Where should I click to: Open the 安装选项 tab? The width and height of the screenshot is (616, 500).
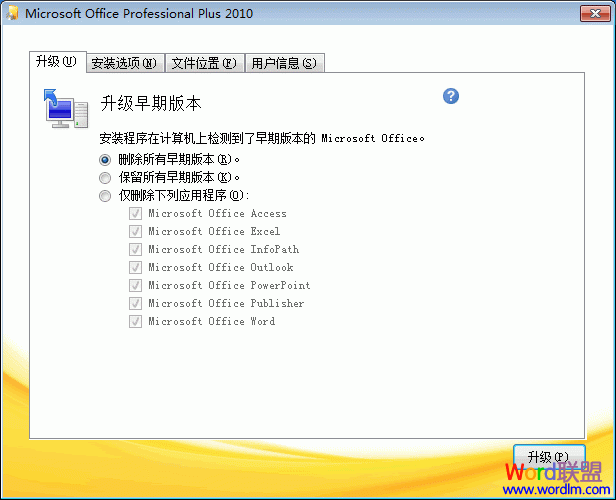[124, 63]
